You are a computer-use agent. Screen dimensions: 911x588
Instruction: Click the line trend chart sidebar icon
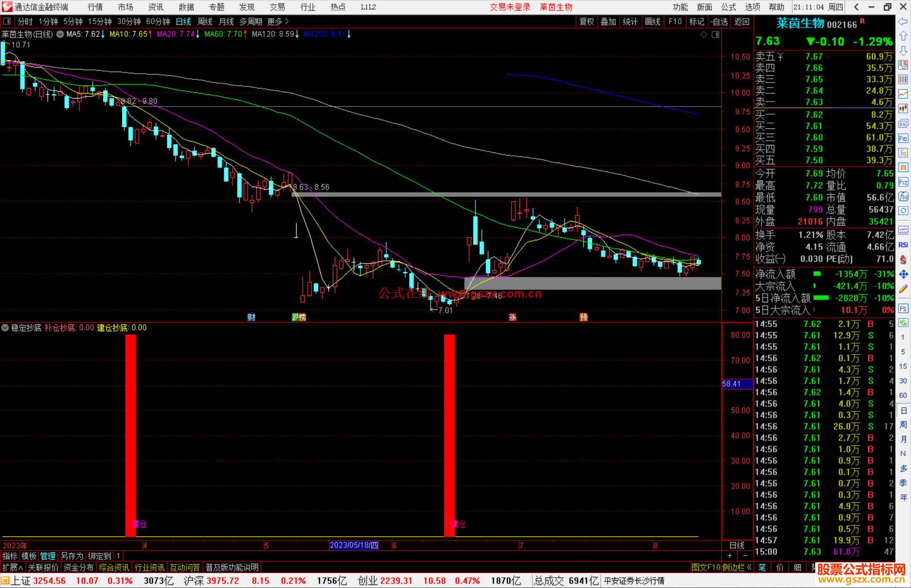(x=903, y=94)
